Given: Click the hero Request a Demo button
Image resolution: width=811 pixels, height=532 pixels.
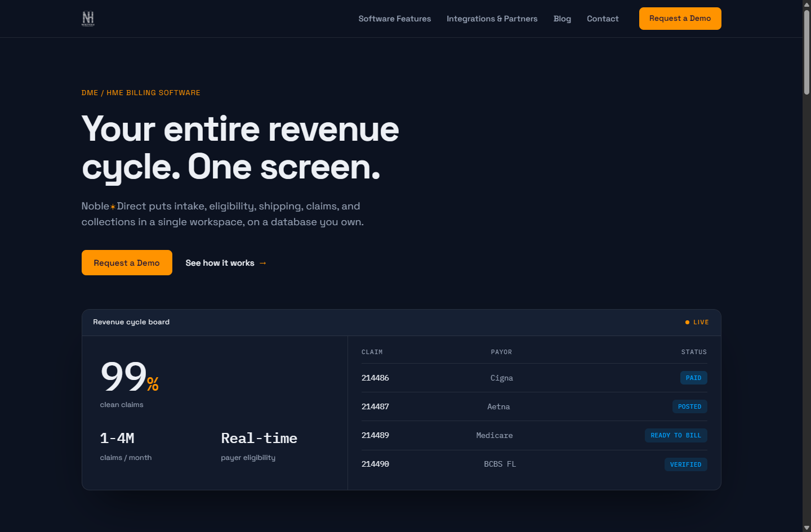Looking at the screenshot, I should click(127, 263).
